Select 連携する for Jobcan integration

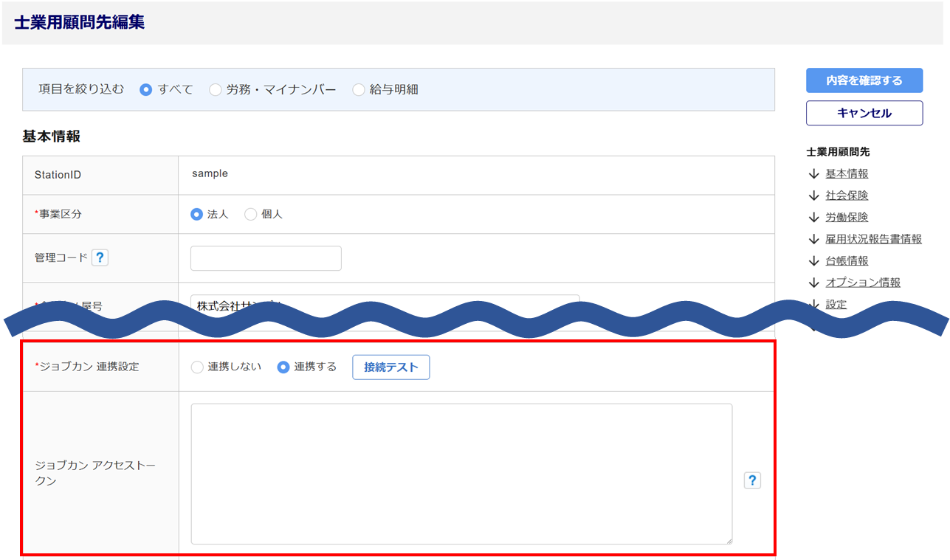(283, 367)
